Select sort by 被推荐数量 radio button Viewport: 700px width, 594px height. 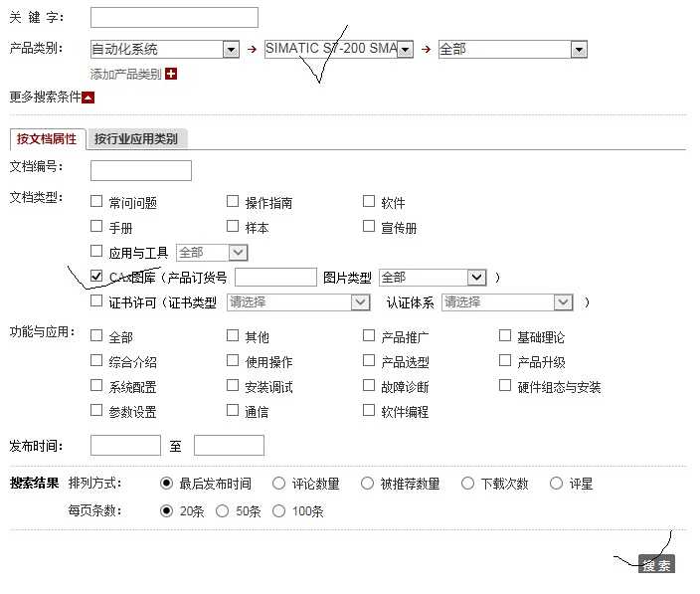[x=368, y=484]
